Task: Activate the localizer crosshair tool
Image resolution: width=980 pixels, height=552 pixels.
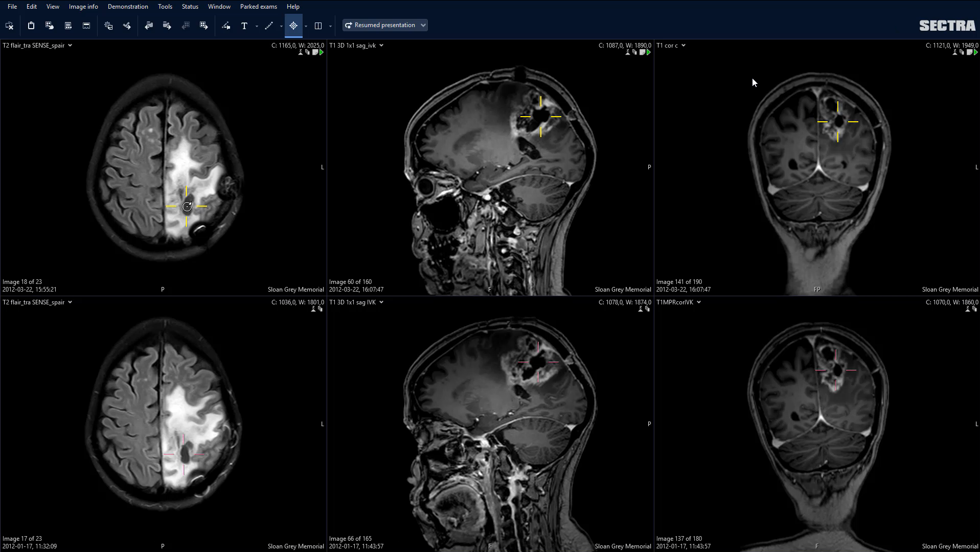Action: click(x=293, y=25)
